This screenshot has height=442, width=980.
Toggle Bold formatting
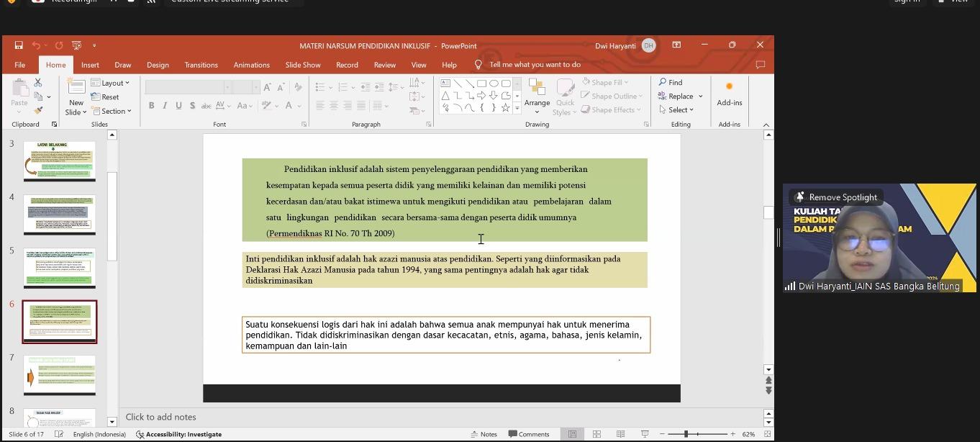click(x=151, y=106)
